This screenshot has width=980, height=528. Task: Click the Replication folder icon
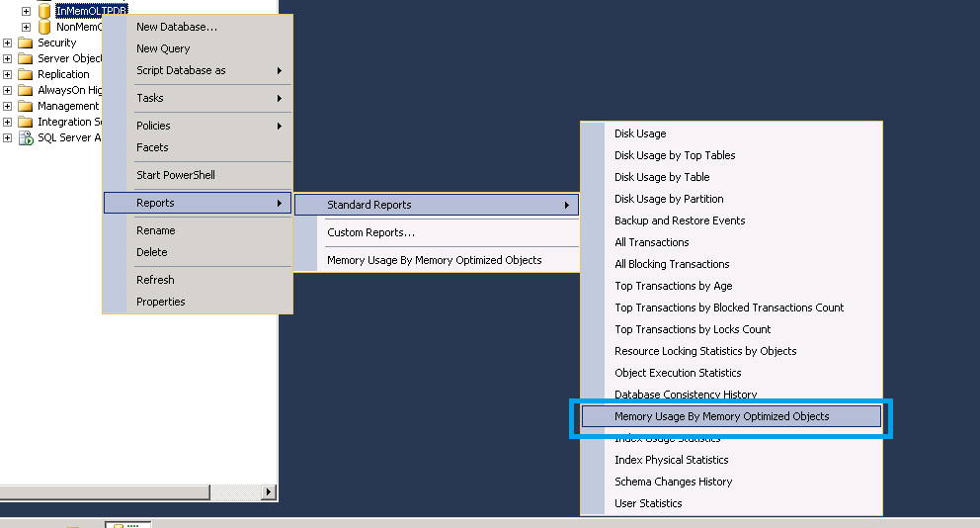pos(25,74)
